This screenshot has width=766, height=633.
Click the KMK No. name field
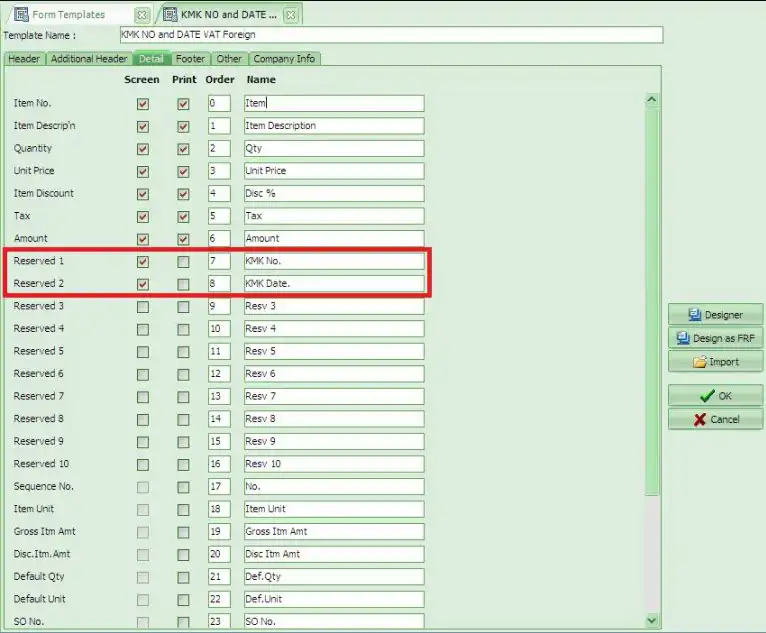coord(333,261)
